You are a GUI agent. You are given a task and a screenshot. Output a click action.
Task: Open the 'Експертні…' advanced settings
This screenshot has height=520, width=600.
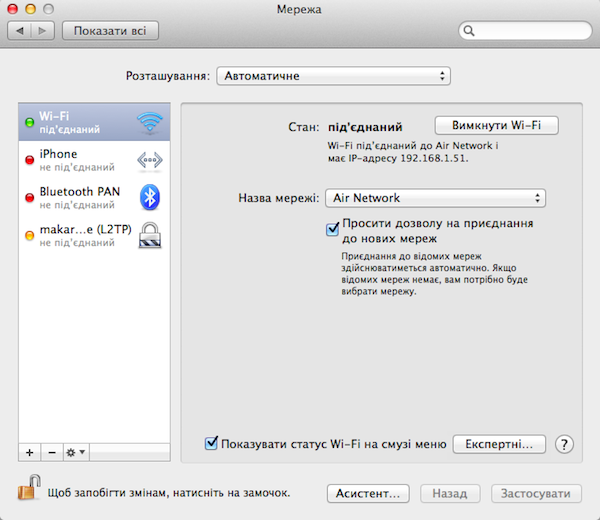[x=499, y=444]
